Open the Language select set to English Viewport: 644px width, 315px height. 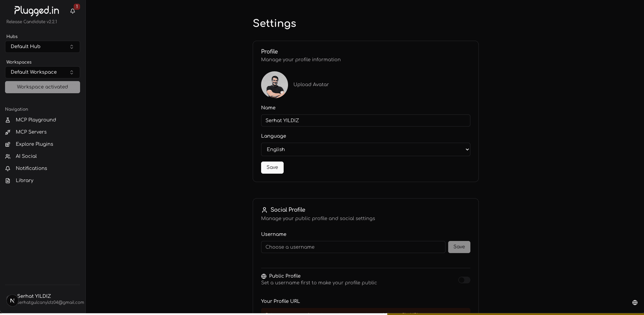[366, 149]
